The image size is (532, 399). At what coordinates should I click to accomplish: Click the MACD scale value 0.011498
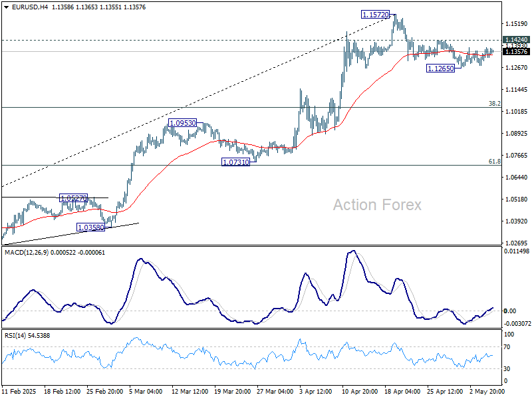tap(517, 251)
